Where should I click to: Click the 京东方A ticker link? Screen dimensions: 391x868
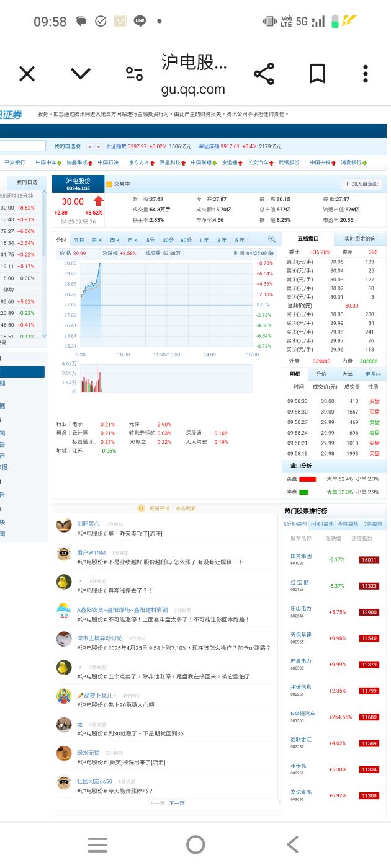pyautogui.click(x=138, y=162)
